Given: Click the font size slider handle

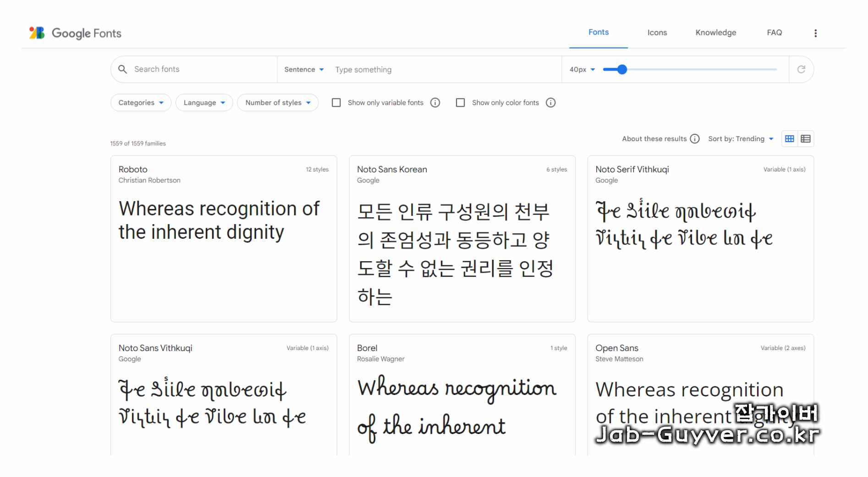Looking at the screenshot, I should click(621, 70).
